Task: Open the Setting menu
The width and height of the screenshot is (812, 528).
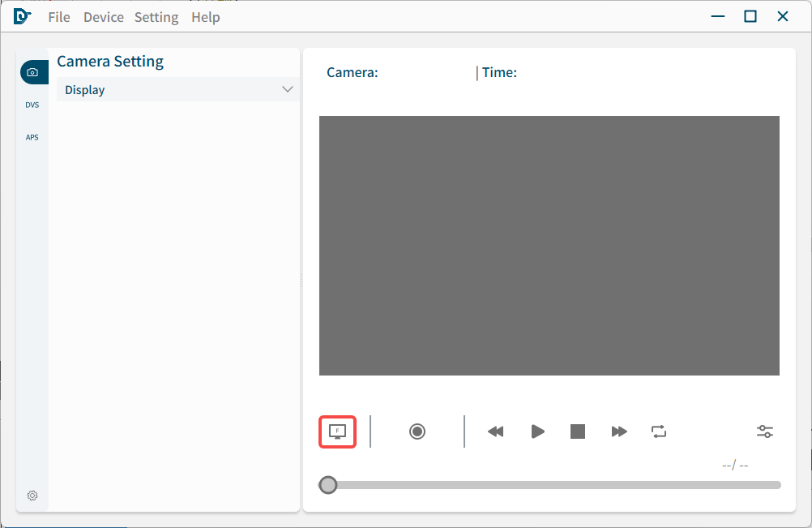Action: click(156, 17)
